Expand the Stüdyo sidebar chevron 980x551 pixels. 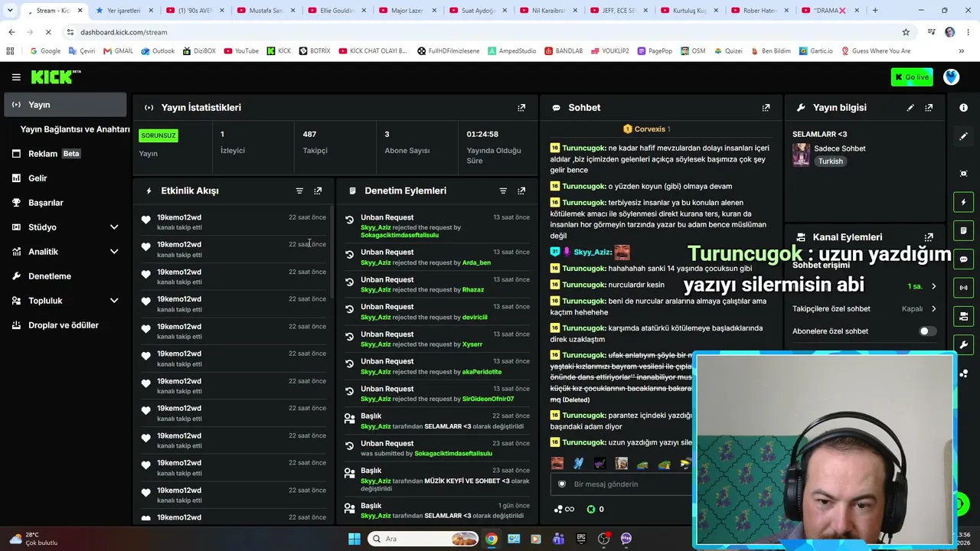(x=114, y=227)
